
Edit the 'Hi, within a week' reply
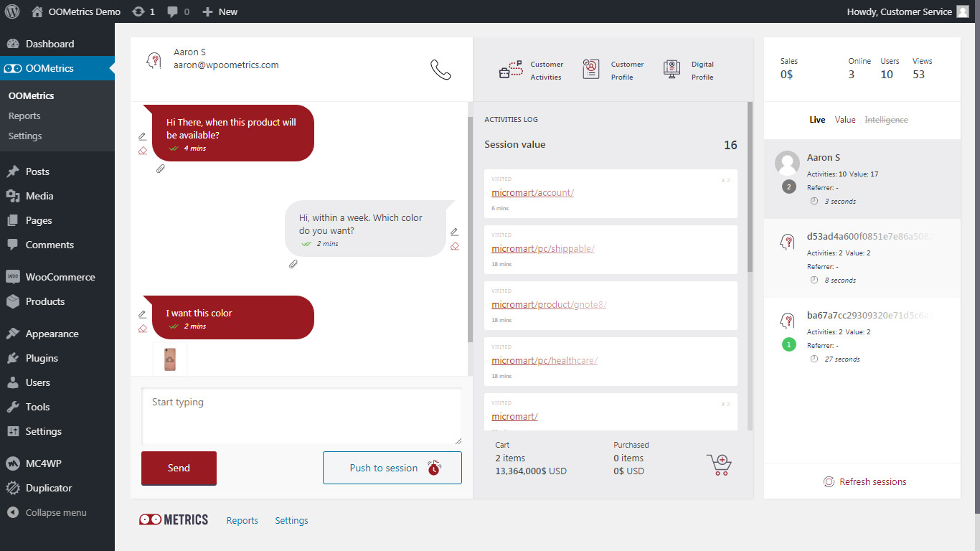[454, 232]
